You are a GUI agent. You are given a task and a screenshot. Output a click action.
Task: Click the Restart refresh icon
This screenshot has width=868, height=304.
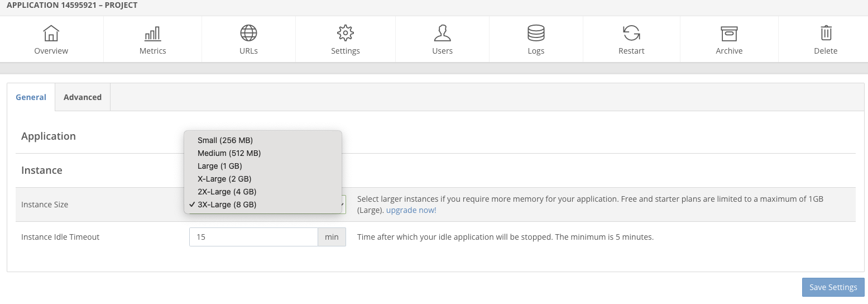click(x=631, y=34)
